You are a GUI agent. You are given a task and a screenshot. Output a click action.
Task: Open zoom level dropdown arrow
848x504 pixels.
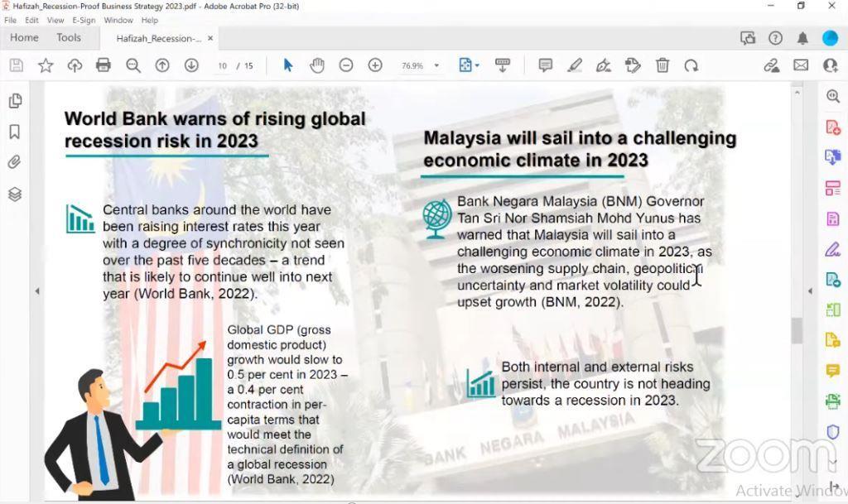pyautogui.click(x=437, y=65)
